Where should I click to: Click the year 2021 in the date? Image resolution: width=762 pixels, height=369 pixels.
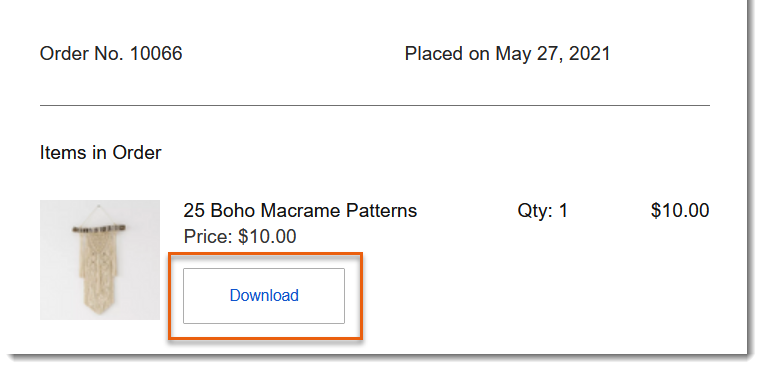589,53
